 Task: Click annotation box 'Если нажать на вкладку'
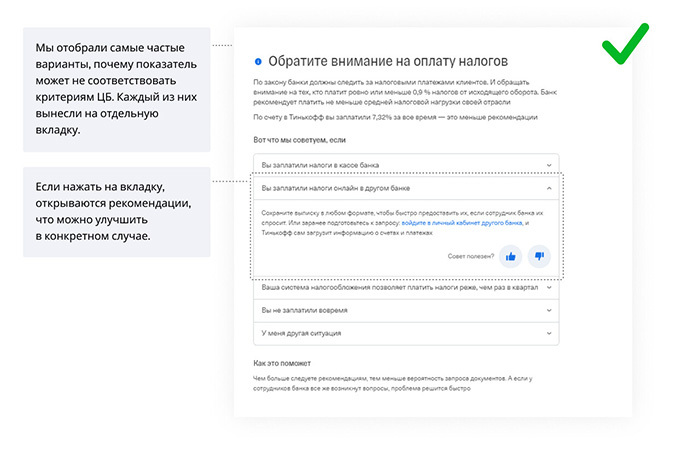coord(116,210)
